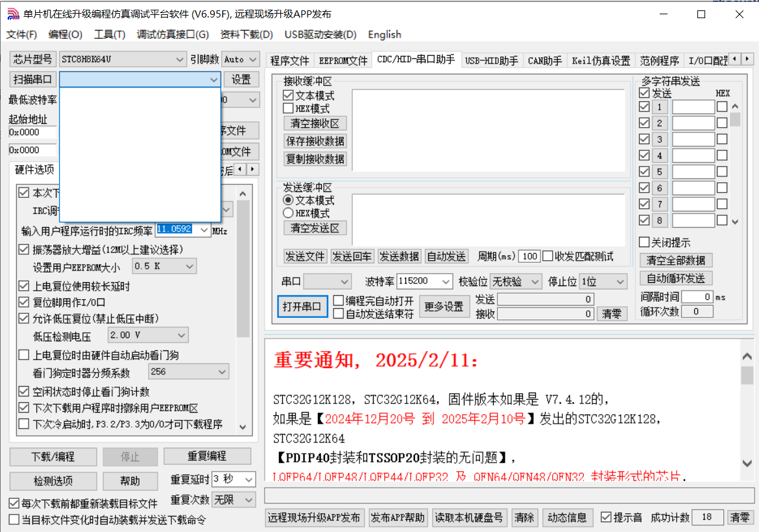
Task: Open 重复延时 3 秒 dropdown
Action: coord(234,479)
